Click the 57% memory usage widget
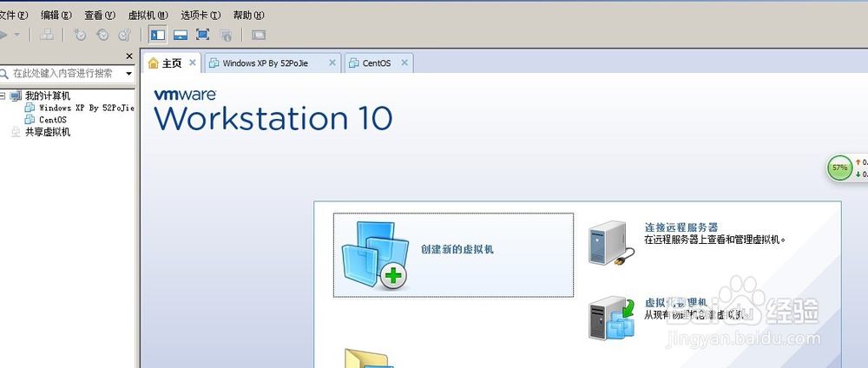This screenshot has height=368, width=868. [839, 168]
